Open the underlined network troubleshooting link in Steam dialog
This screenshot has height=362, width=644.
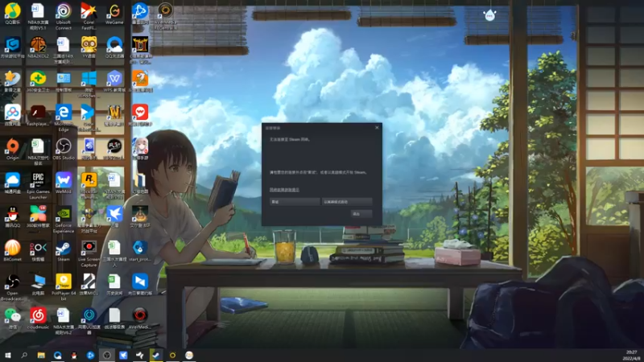pyautogui.click(x=284, y=190)
